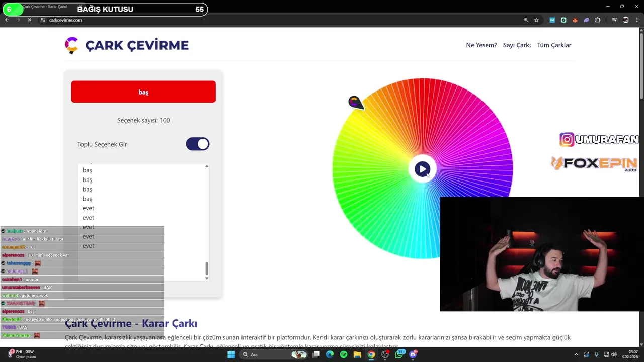The image size is (644, 362).
Task: Click chat message "101 tane seçenek var"
Action: [x=48, y=255]
